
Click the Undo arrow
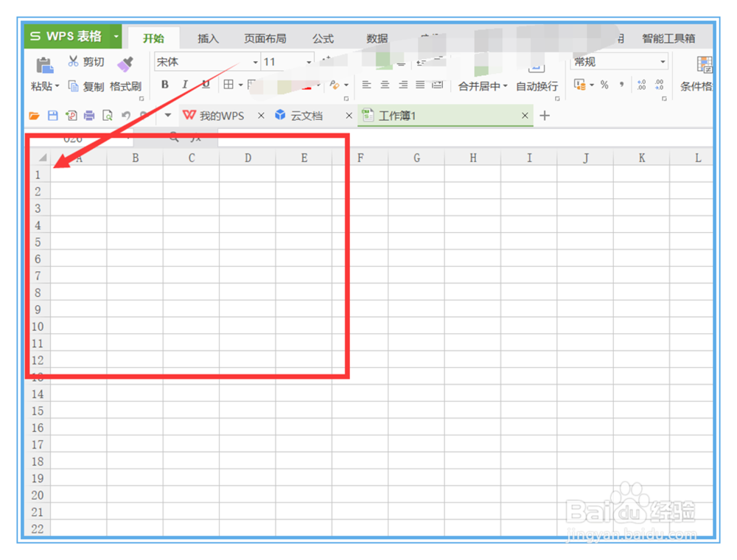coord(126,116)
